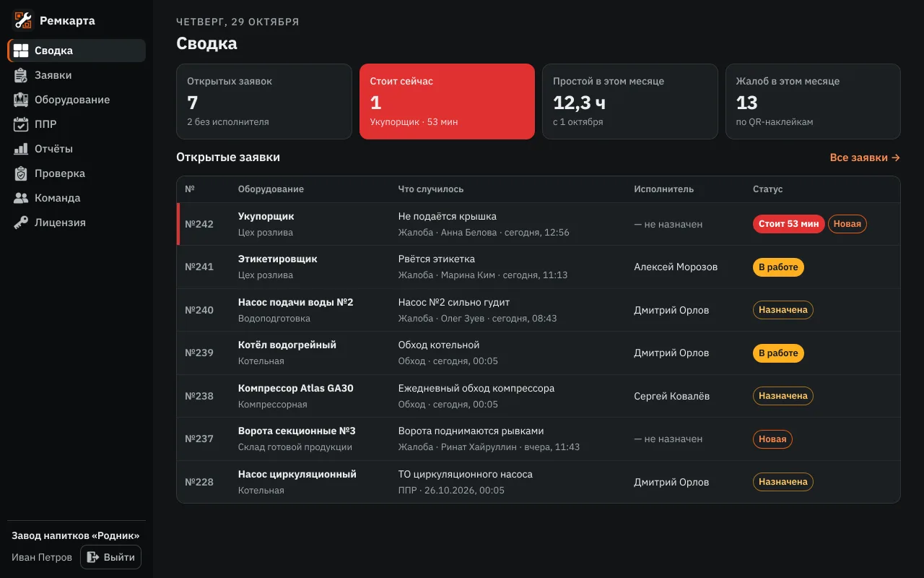Click the exit-door icon in Выйти button

point(92,557)
